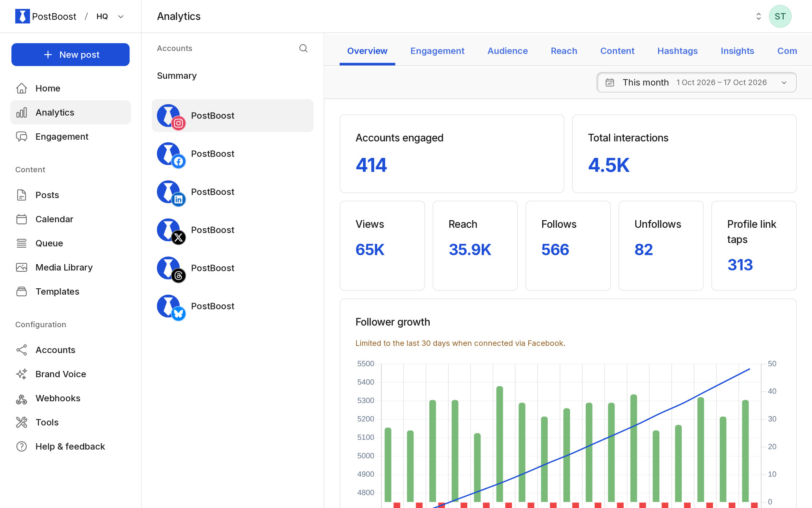Click the Total interactions 4.5K card
The width and height of the screenshot is (812, 508).
(684, 154)
